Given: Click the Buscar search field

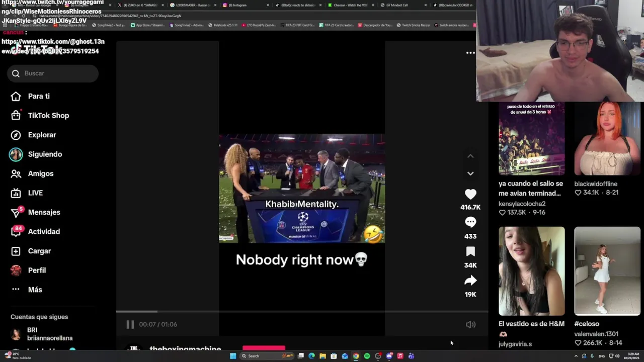Looking at the screenshot, I should [53, 73].
